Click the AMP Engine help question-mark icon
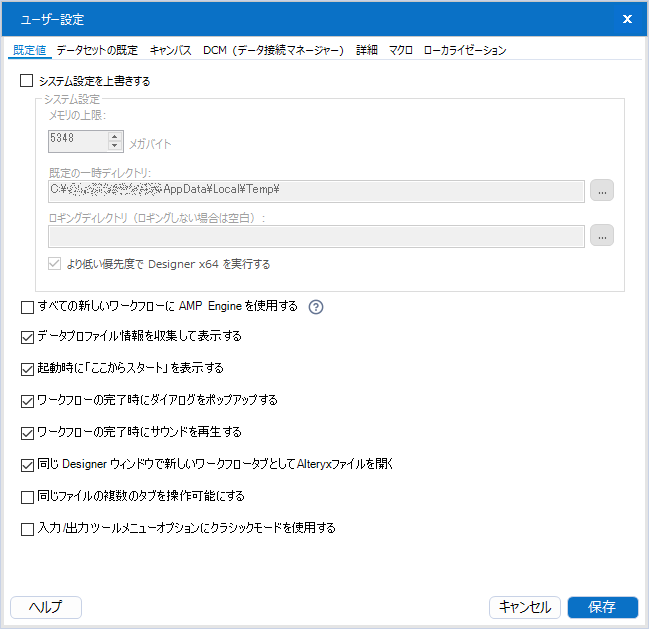 (x=316, y=306)
